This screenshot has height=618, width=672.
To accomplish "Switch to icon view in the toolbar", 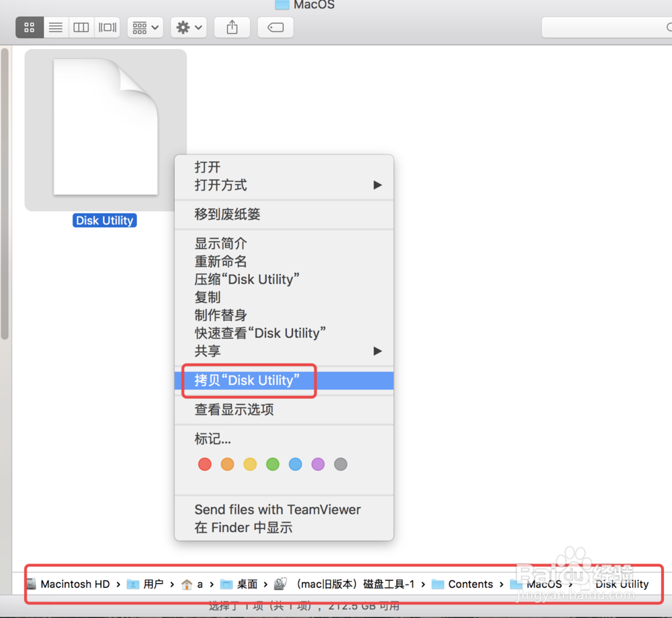I will (29, 27).
